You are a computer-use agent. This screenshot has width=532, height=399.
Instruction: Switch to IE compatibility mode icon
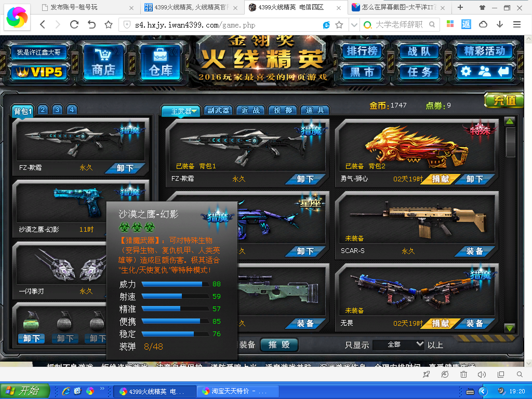pos(326,25)
